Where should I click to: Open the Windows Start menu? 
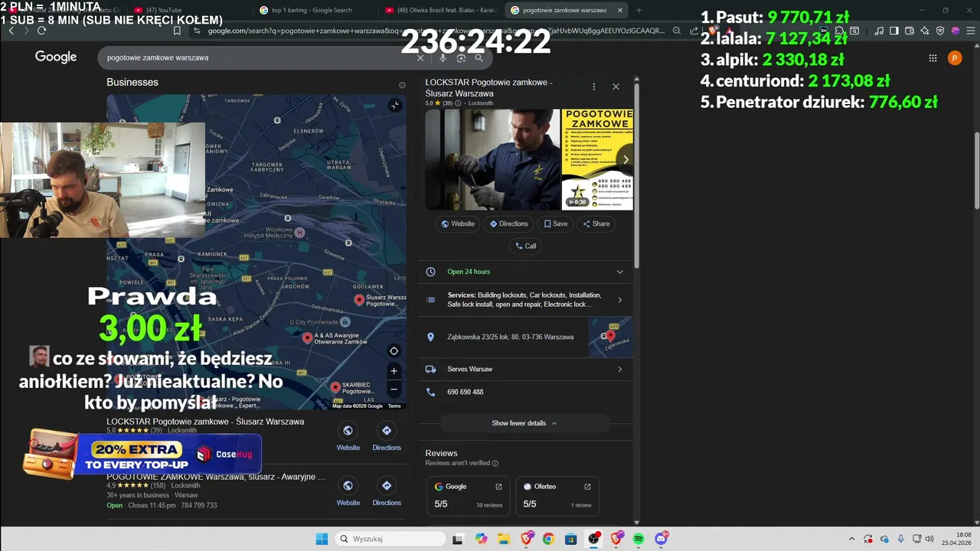322,539
